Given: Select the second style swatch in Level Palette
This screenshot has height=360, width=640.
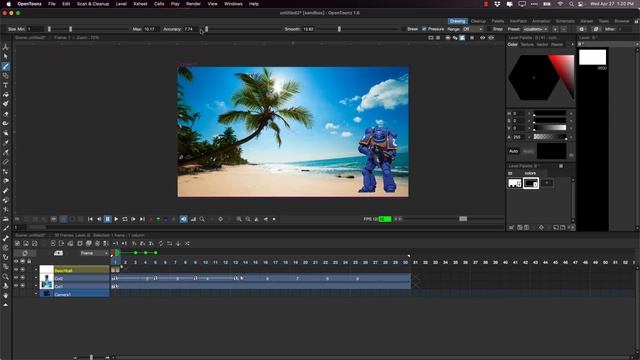Looking at the screenshot, I should coord(531,183).
